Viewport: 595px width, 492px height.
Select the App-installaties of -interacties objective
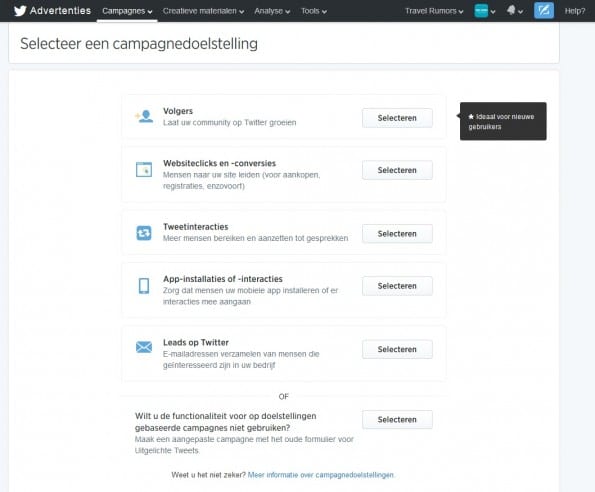coord(397,286)
